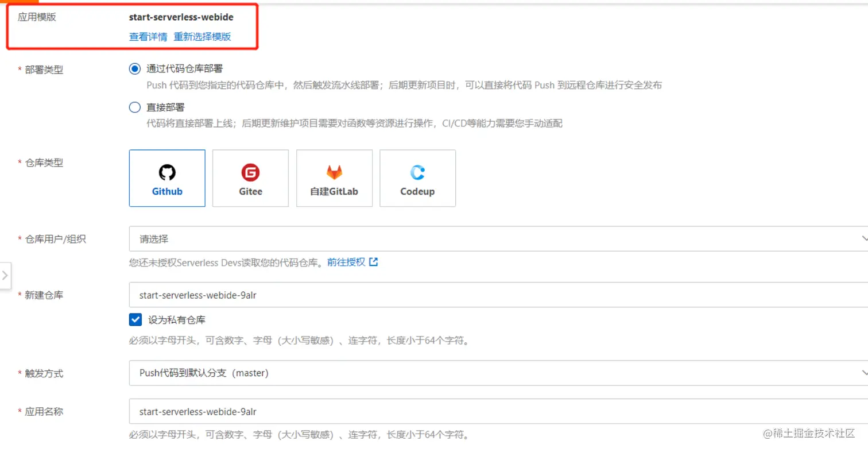Click external link icon beside 前往授权
Screen dimensions: 868x452
point(374,262)
